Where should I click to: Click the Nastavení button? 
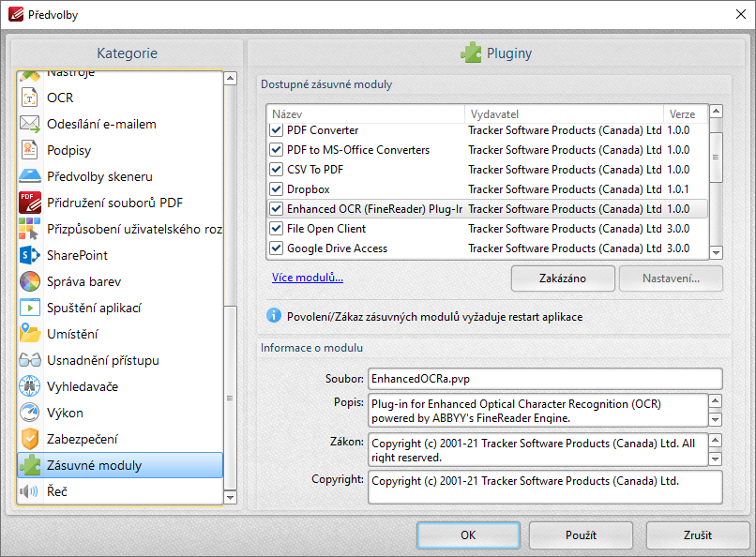(671, 278)
